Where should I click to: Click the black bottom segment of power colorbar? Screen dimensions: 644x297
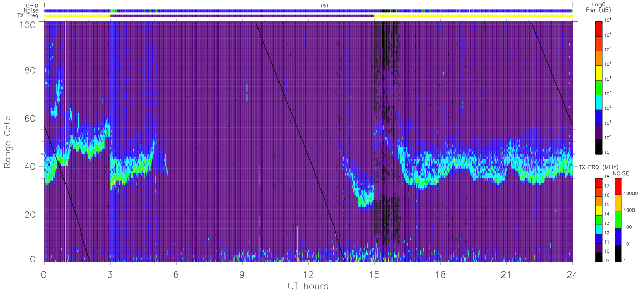598,146
